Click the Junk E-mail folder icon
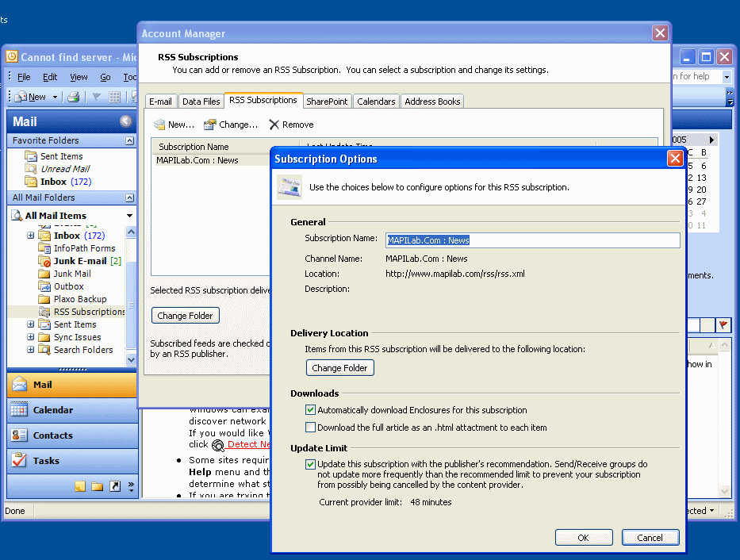 coord(44,261)
